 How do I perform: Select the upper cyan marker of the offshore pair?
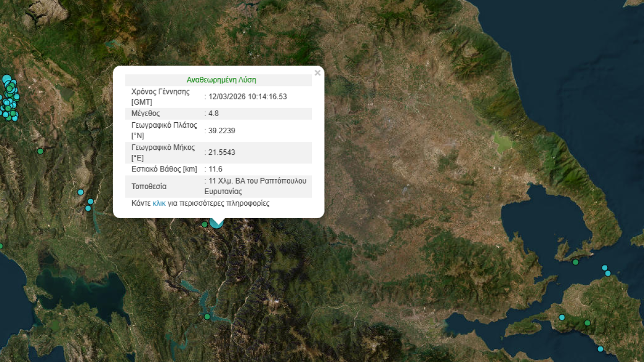click(x=605, y=268)
